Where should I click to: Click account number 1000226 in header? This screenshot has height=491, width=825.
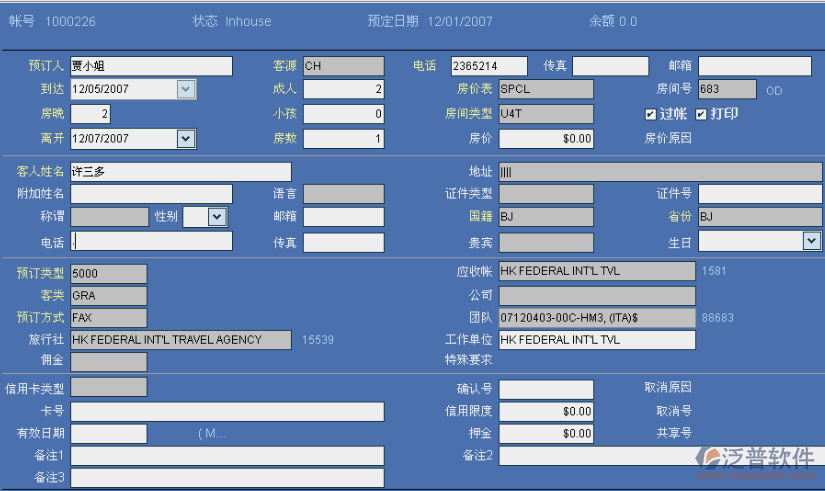(71, 22)
